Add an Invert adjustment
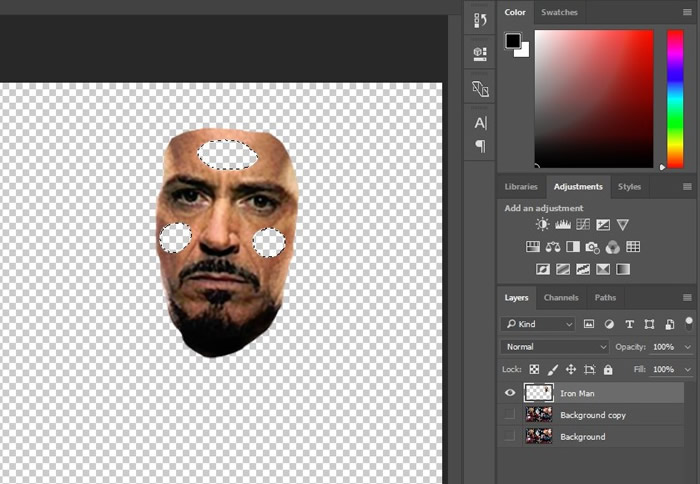700x484 pixels. 543,269
